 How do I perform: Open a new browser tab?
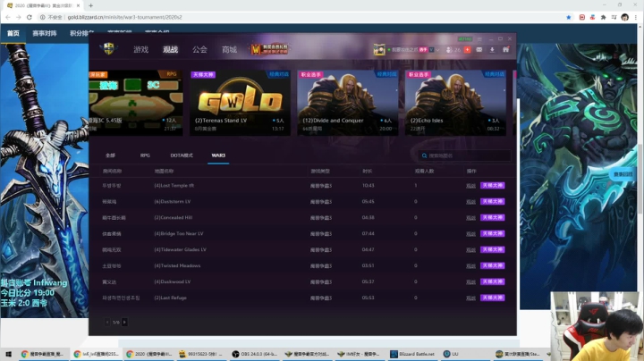(x=90, y=5)
